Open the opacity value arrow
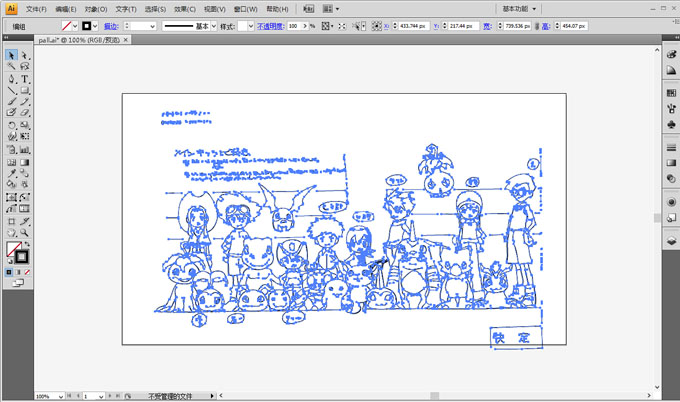This screenshot has height=402, width=680. [305, 26]
